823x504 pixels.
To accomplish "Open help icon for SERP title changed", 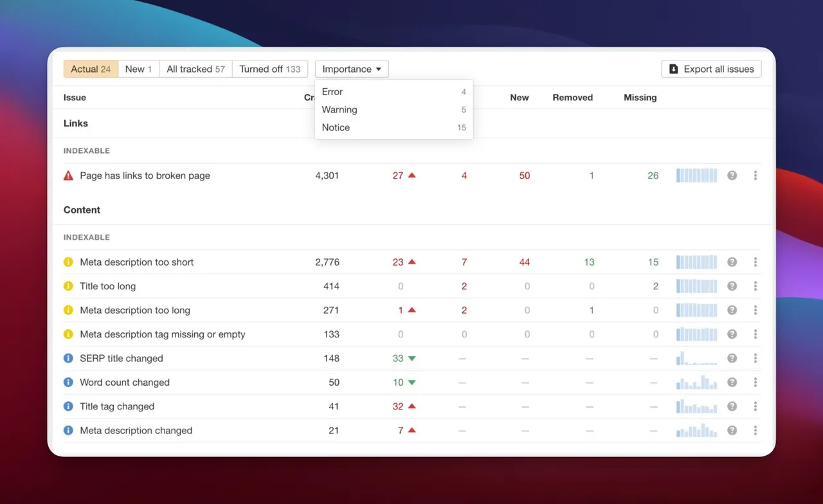I will point(732,358).
